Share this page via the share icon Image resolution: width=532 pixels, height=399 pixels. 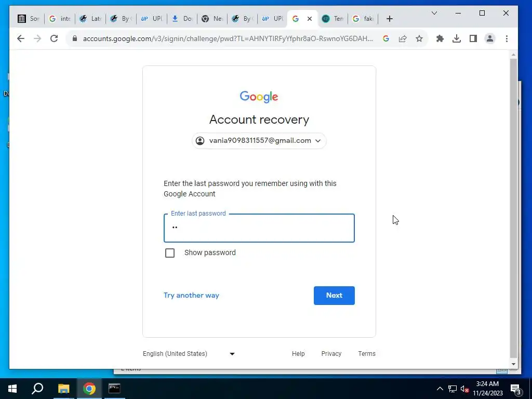(x=403, y=38)
